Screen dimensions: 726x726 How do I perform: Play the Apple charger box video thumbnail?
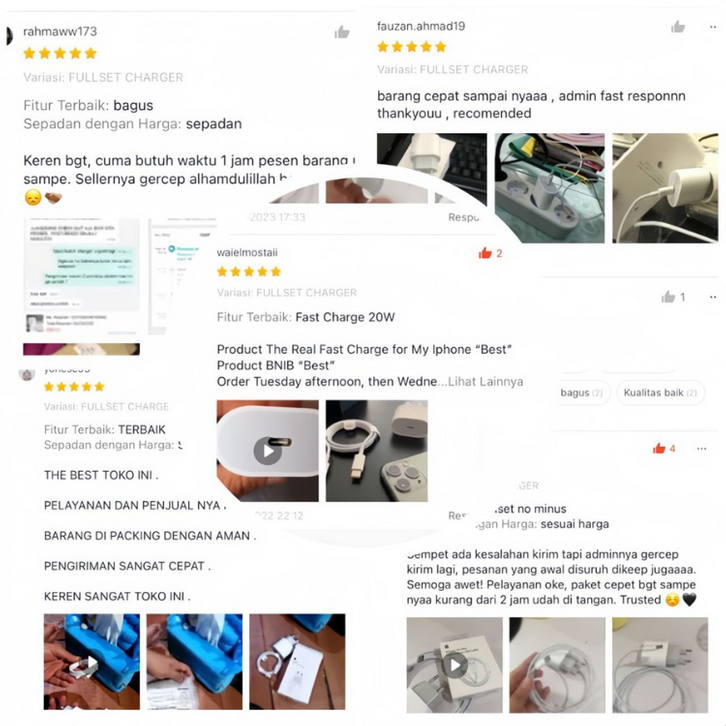(x=454, y=665)
